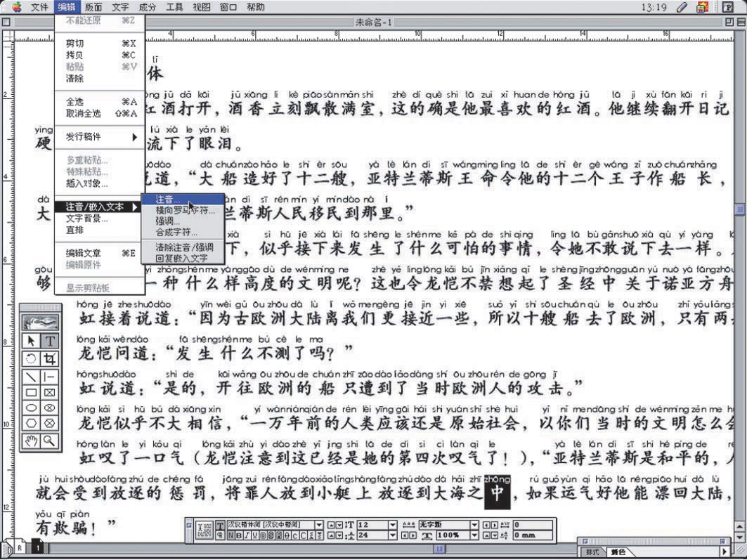
Task: Activate the Crop tool
Action: (50, 358)
